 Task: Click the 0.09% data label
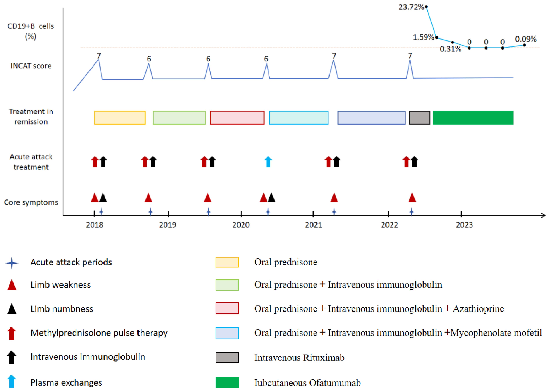point(526,39)
